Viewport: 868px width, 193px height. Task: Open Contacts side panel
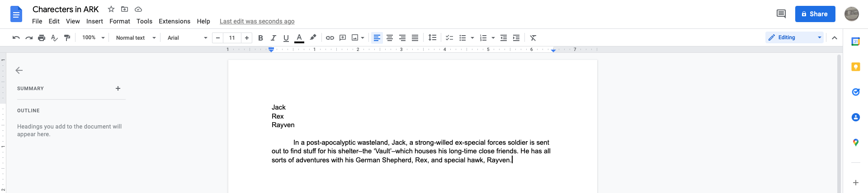pos(855,117)
